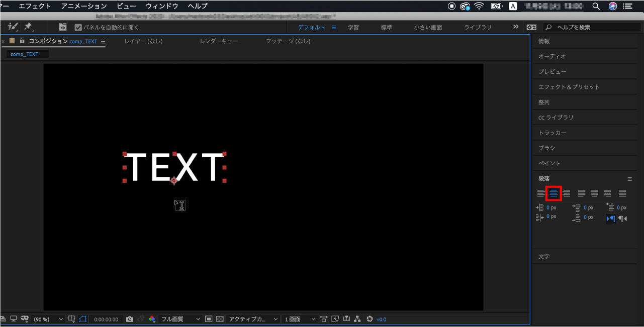Image resolution: width=644 pixels, height=327 pixels.
Task: Select the Puppet Pin tool
Action: (28, 27)
